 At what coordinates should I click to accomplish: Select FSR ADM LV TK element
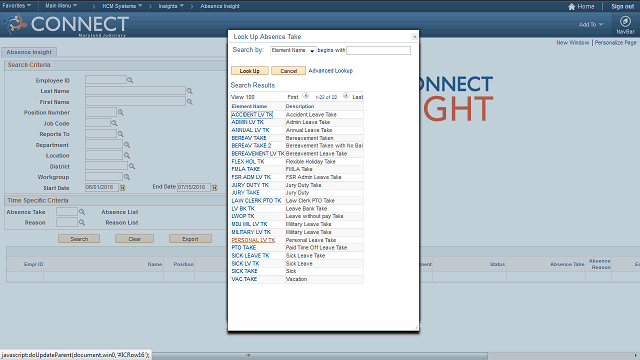click(x=251, y=177)
